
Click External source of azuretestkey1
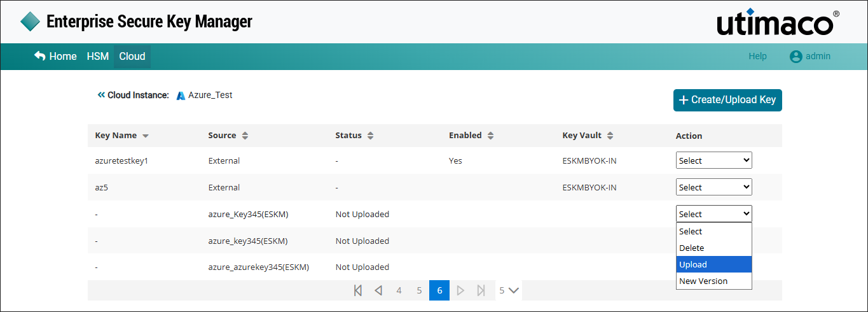[x=224, y=161]
